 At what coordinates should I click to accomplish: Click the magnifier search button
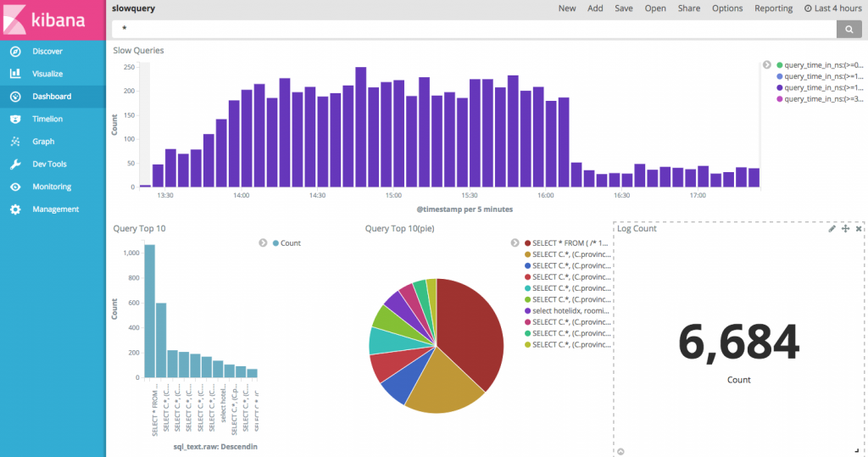pos(849,29)
